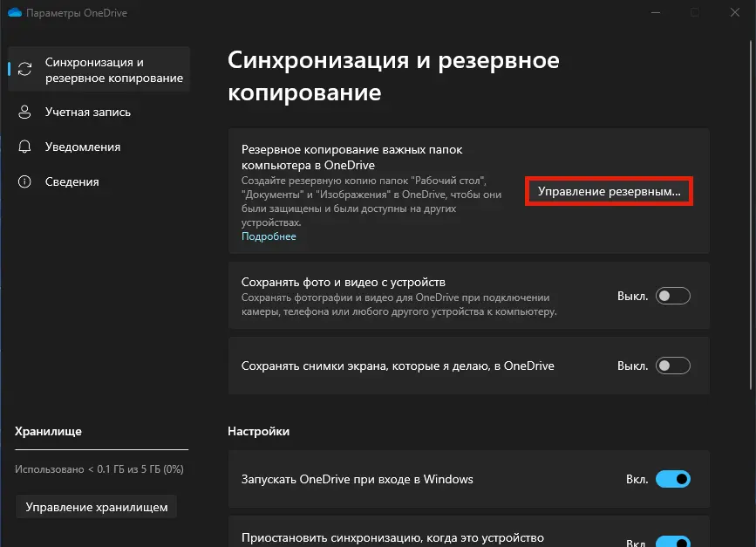Click the OneDrive cloud icon in the title bar
The image size is (756, 547).
coord(13,12)
